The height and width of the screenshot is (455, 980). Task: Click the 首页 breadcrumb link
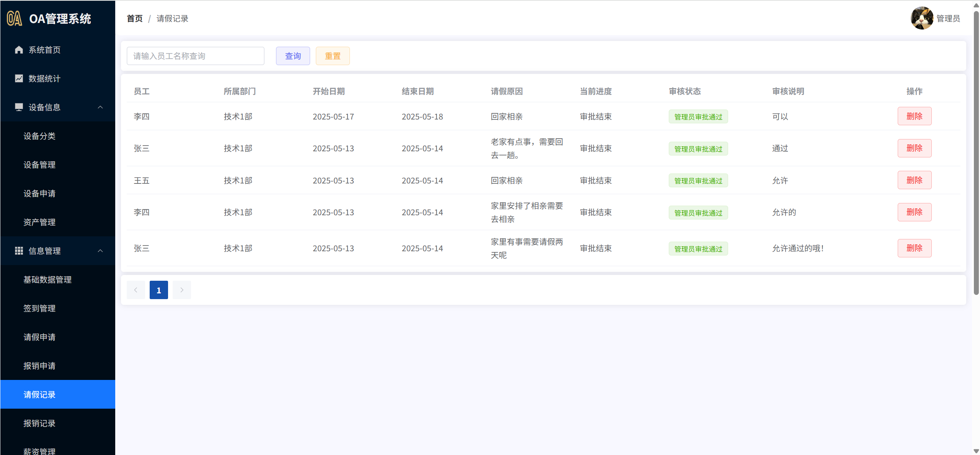pyautogui.click(x=135, y=18)
